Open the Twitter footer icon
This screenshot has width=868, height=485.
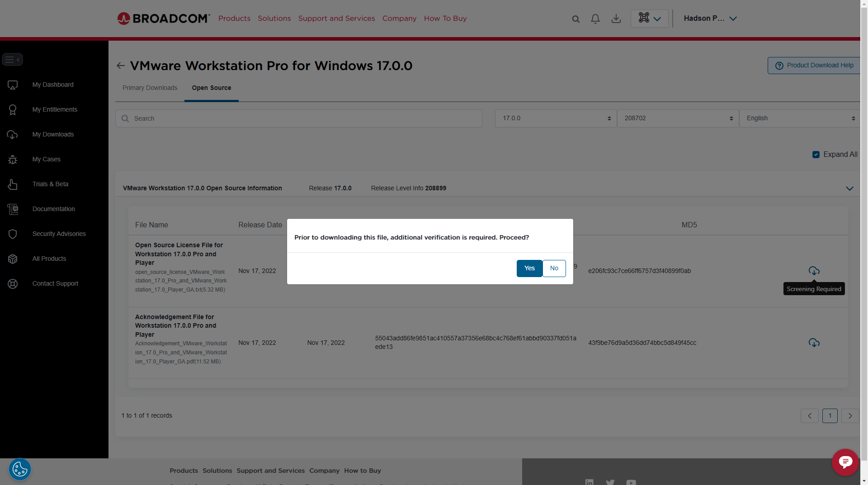click(x=610, y=482)
